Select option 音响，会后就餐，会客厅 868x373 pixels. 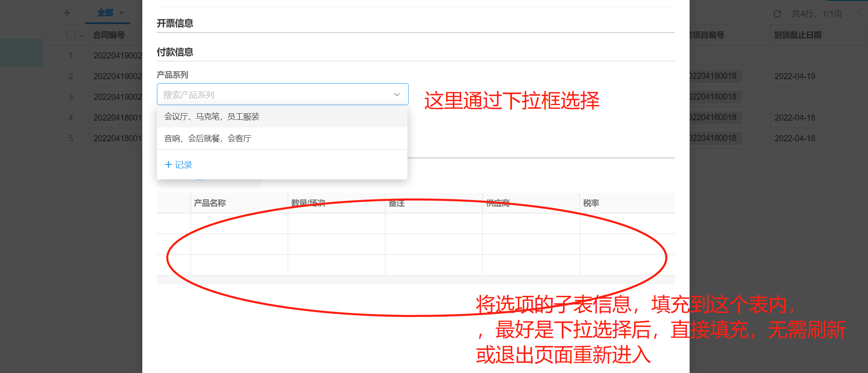[208, 138]
